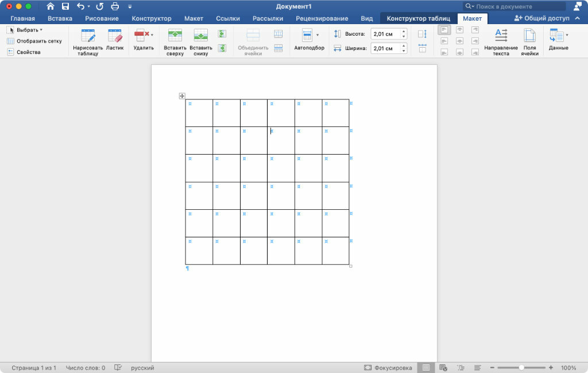Switch to the Вставка tab
Screen dimensions: 588x373
[60, 18]
